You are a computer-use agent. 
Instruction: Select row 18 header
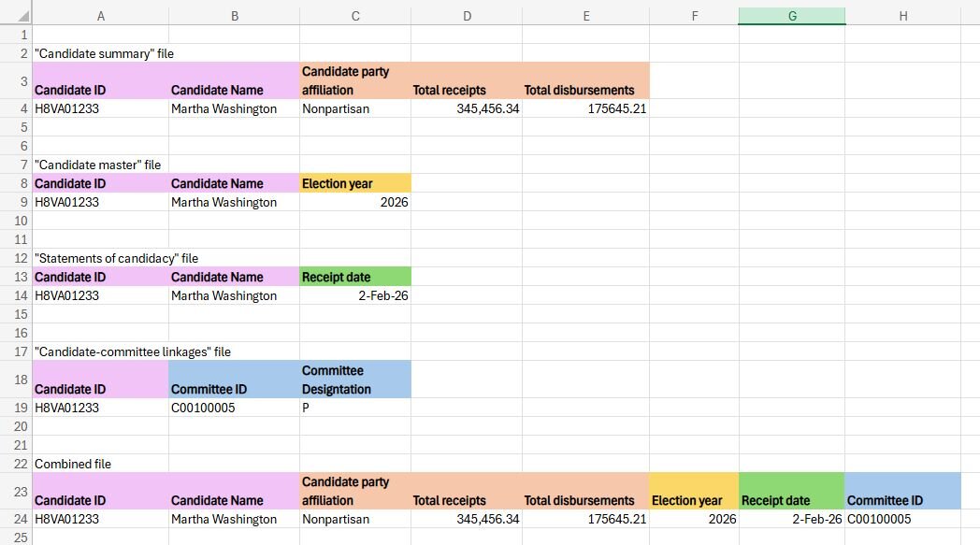point(16,380)
